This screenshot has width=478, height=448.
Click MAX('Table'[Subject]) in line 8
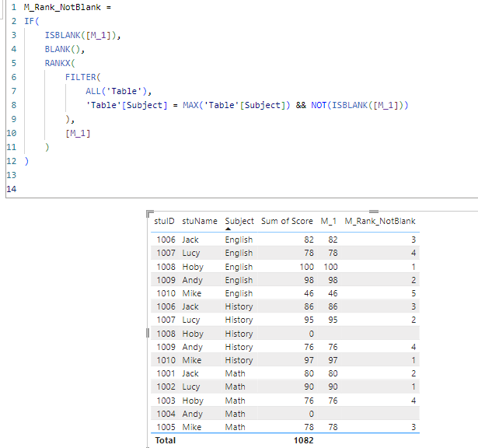pyautogui.click(x=236, y=105)
